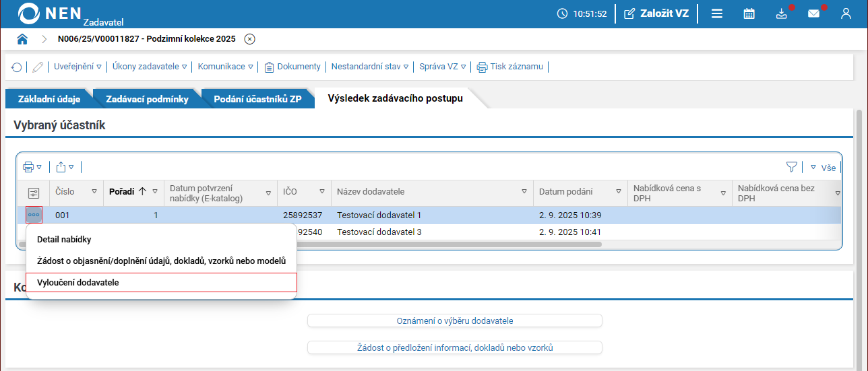Screen dimensions: 868x371
Task: Click Žádost o předložení informací button
Action: [x=454, y=347]
